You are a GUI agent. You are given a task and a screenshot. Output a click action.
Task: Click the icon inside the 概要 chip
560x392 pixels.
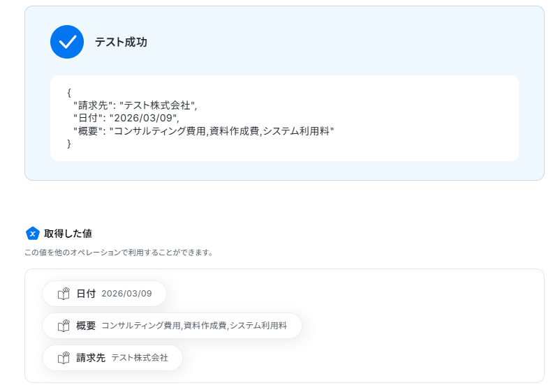[x=64, y=326]
